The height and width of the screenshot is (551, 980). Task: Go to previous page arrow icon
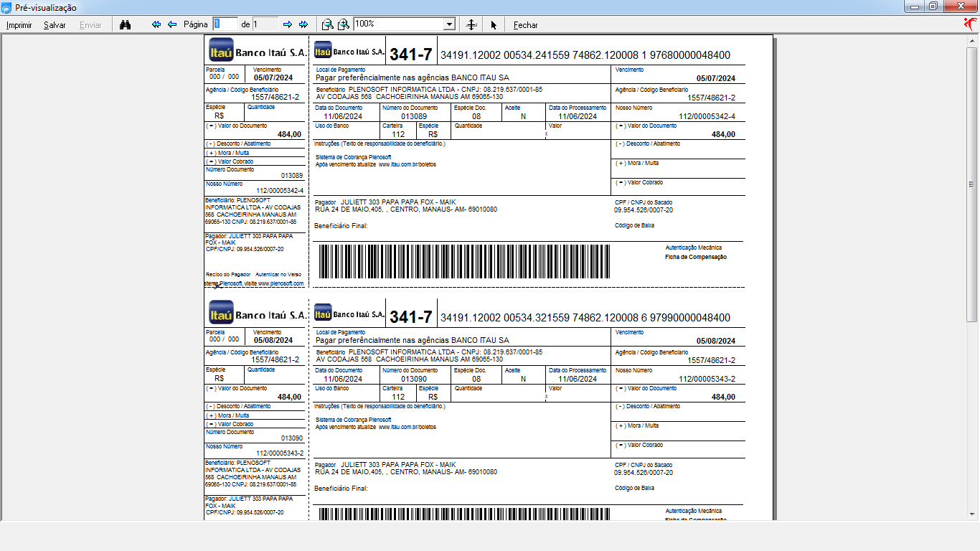(x=172, y=24)
